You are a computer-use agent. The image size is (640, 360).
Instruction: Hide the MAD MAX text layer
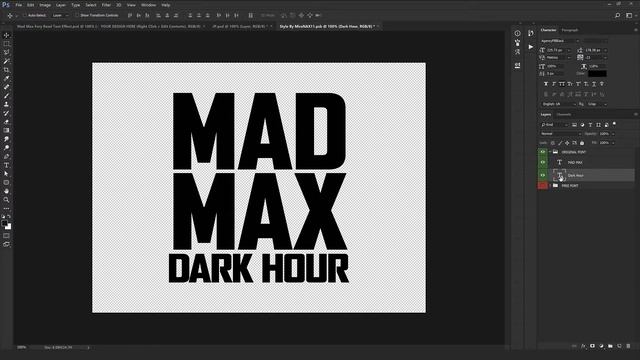click(542, 162)
